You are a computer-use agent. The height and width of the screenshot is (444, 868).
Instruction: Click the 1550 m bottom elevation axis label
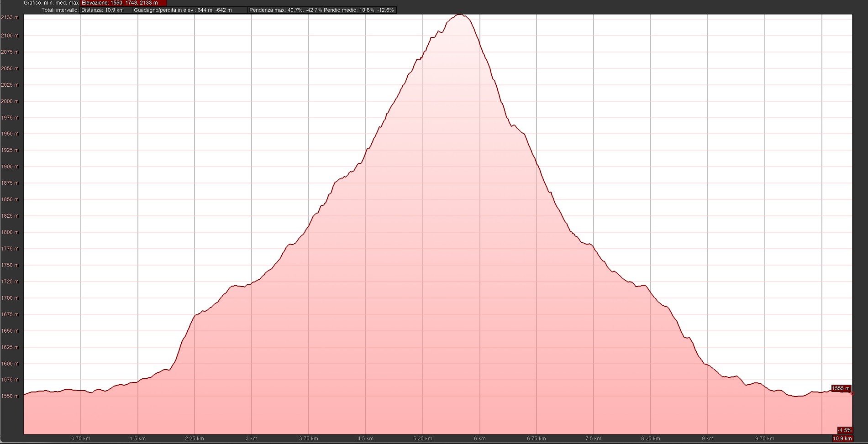click(x=10, y=396)
